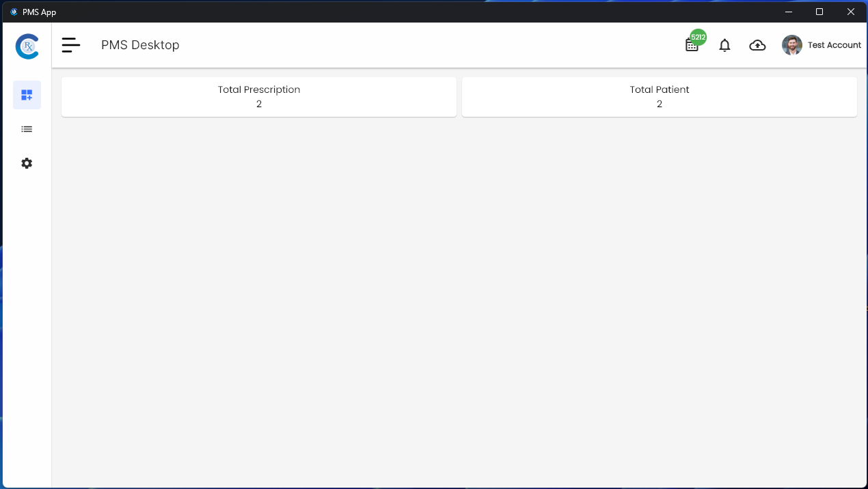Click the PMS App icon in the title bar

pos(13,12)
